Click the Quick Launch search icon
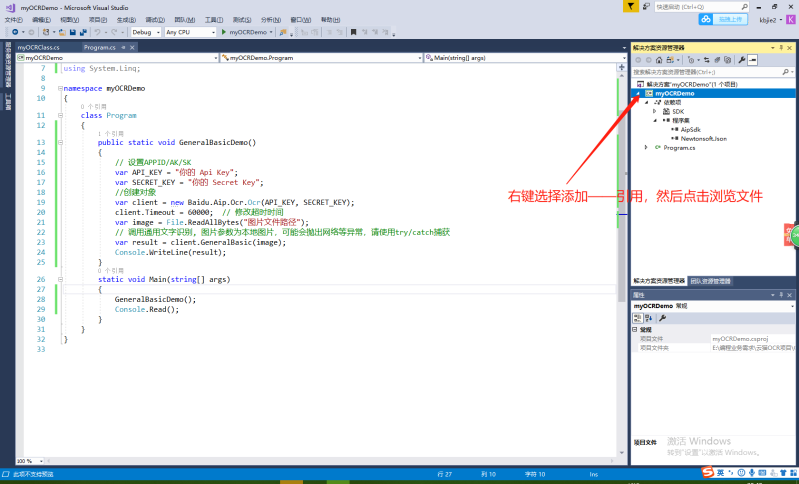The height and width of the screenshot is (484, 799). pyautogui.click(x=744, y=7)
